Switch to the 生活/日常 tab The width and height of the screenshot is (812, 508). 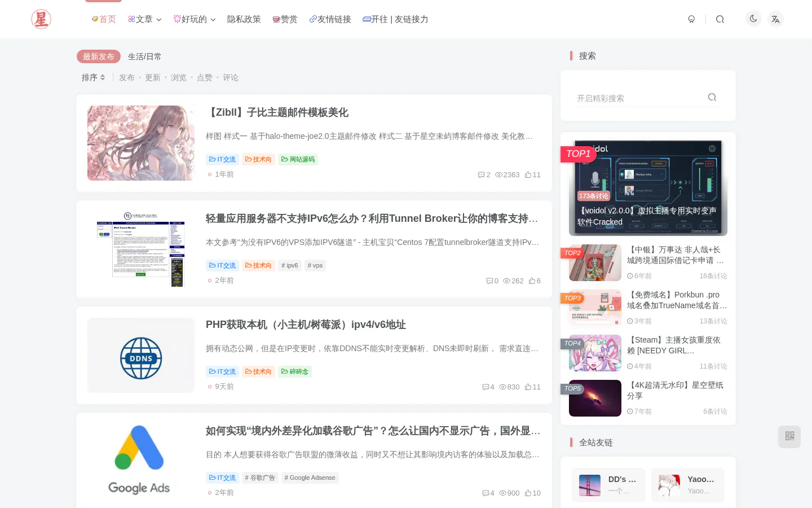tap(144, 56)
